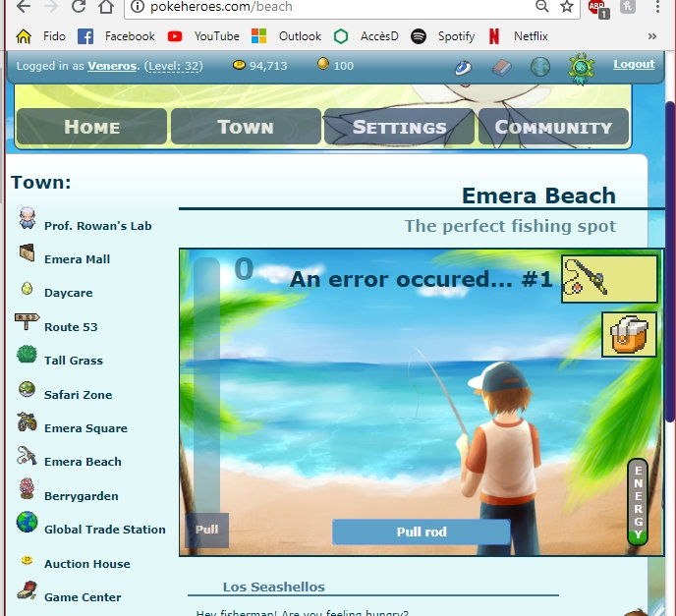The image size is (676, 616).
Task: Click the globe icon beside Global Trade Station
Action: (x=27, y=522)
